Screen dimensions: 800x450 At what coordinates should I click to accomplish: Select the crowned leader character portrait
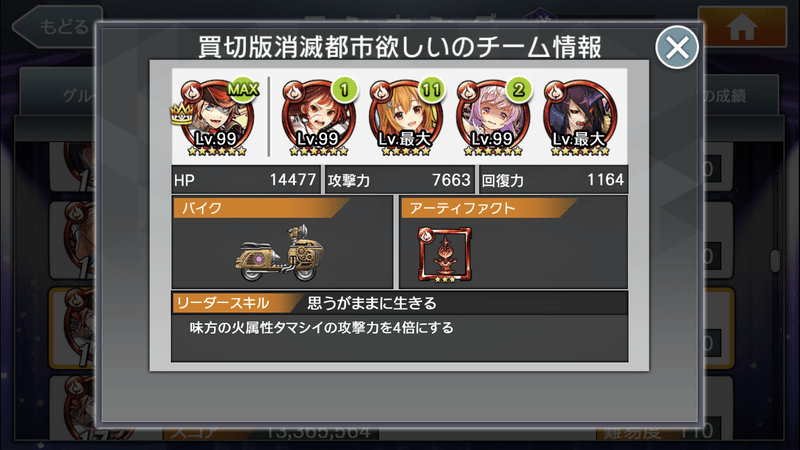[x=217, y=117]
